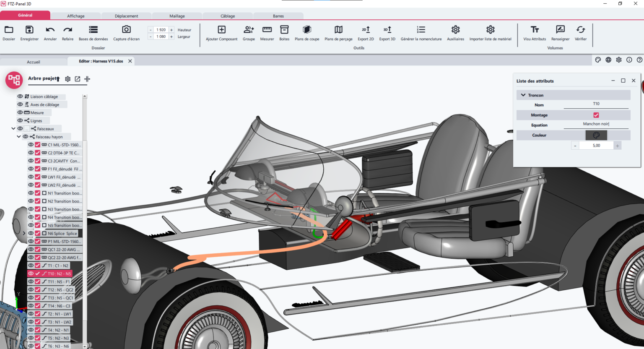The image size is (644, 349).
Task: Collapse the Faisceau hayon tree node
Action: point(18,136)
